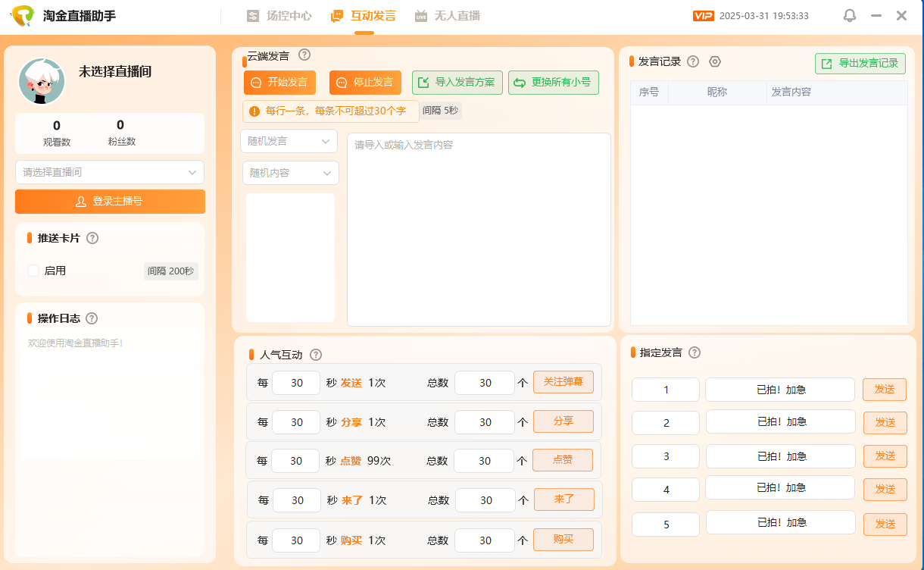The width and height of the screenshot is (924, 570).
Task: Click help icon beside 推送卡片
Action: [x=92, y=238]
